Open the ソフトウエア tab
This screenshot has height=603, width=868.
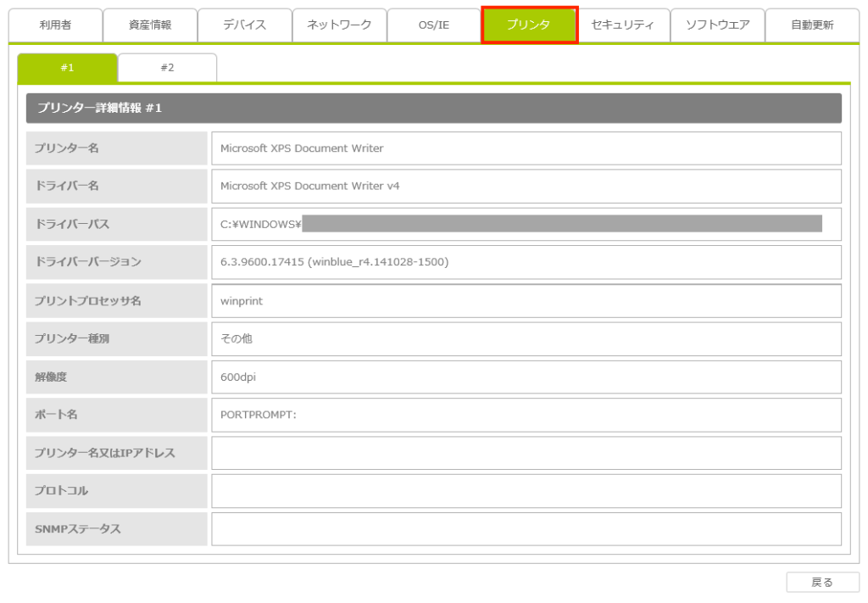pos(717,25)
